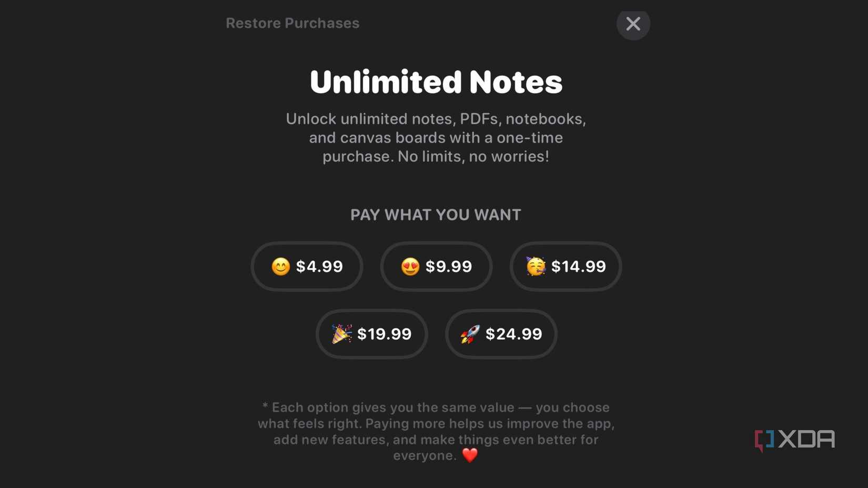Screen dimensions: 868x488
Task: Tap the middle price option in the top row
Action: (x=436, y=266)
